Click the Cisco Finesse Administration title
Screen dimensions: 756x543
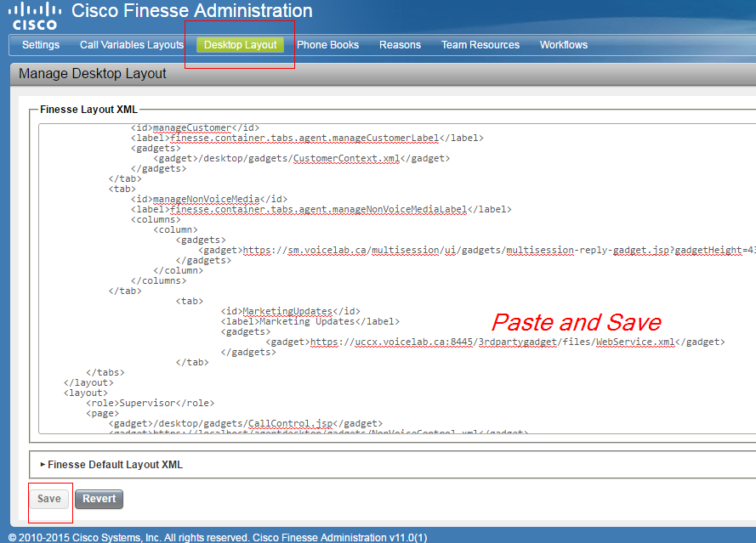(192, 10)
